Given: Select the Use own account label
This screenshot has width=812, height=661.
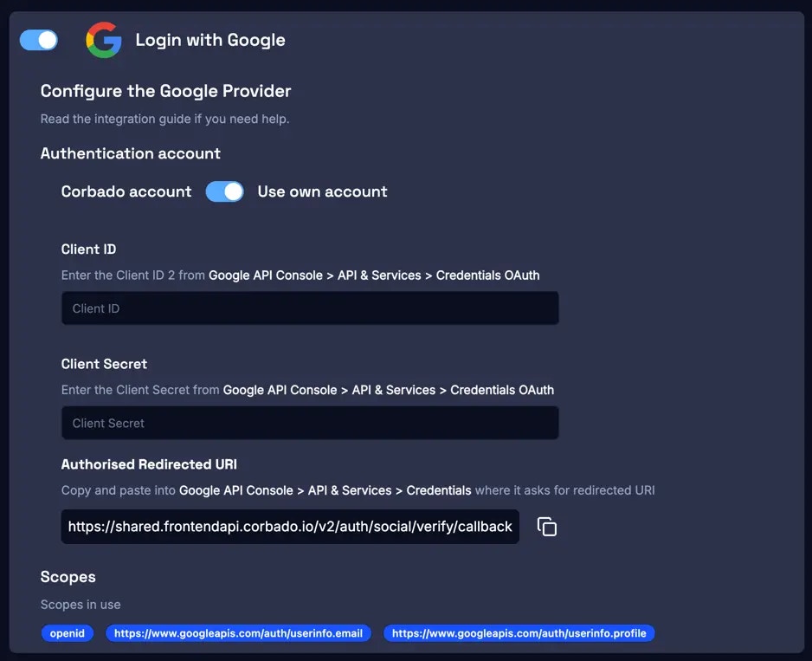Looking at the screenshot, I should [322, 191].
